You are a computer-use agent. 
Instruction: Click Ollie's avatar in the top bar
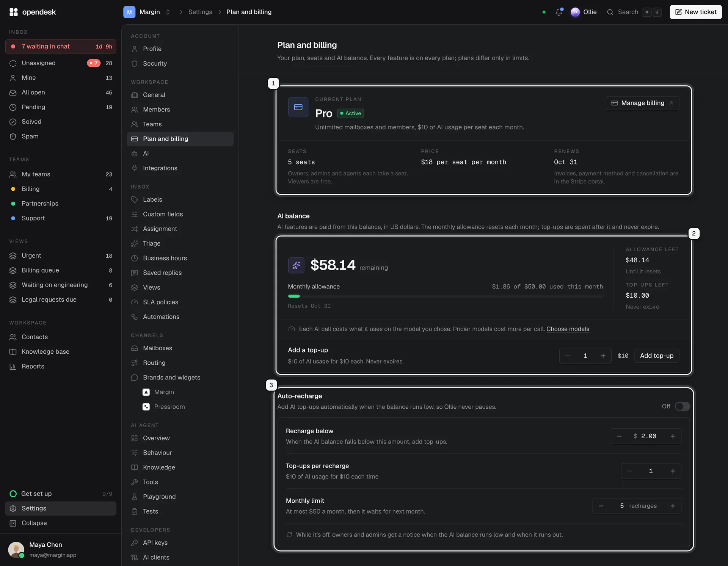575,12
